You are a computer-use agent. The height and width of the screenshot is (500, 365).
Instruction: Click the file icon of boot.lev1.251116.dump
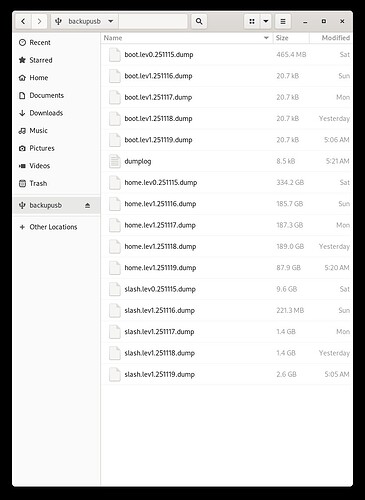[x=115, y=76]
